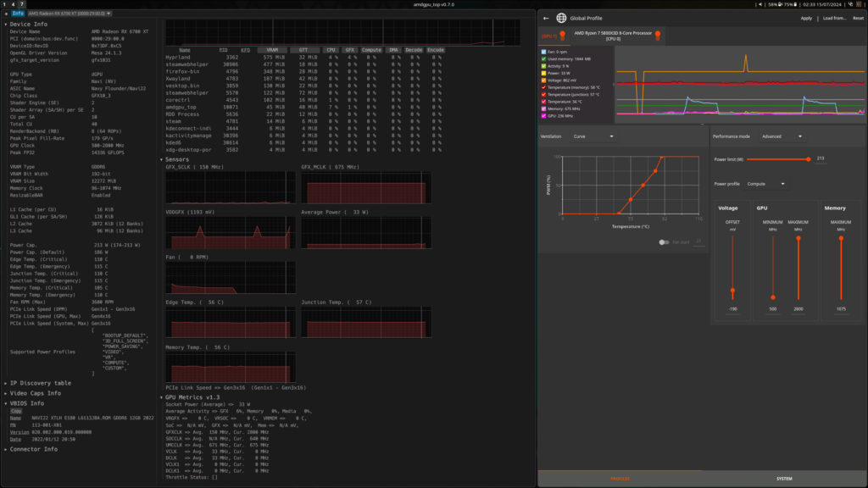Toggle the Temperature 56 °C graph checkbox

[543, 102]
